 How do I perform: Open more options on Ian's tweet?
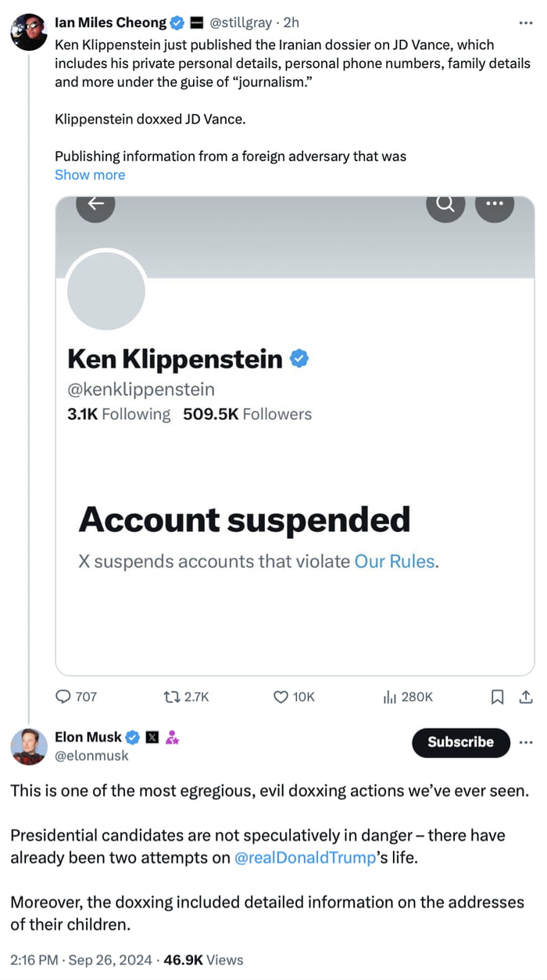[x=526, y=23]
